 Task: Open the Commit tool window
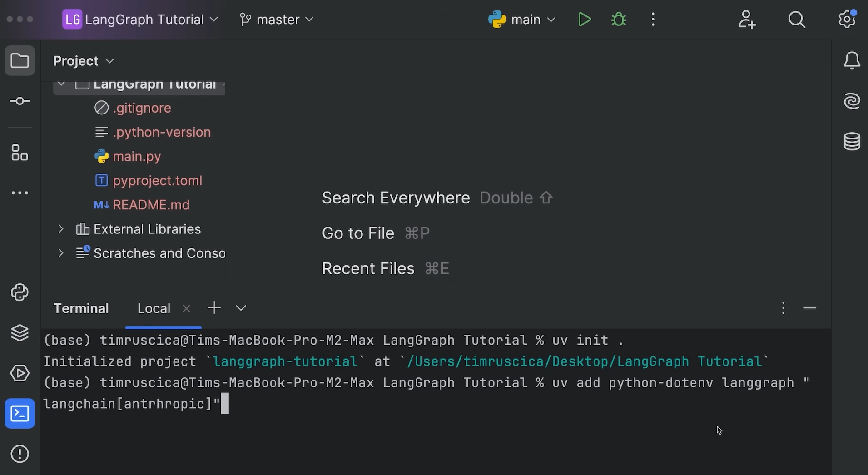point(20,101)
